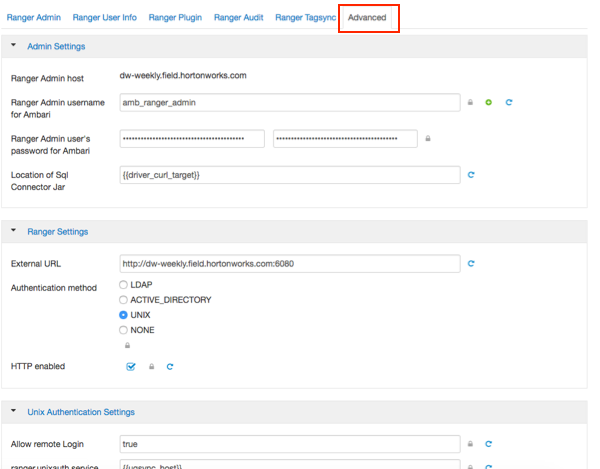Click undo icon for Location of Sql Connector Jar

(471, 175)
